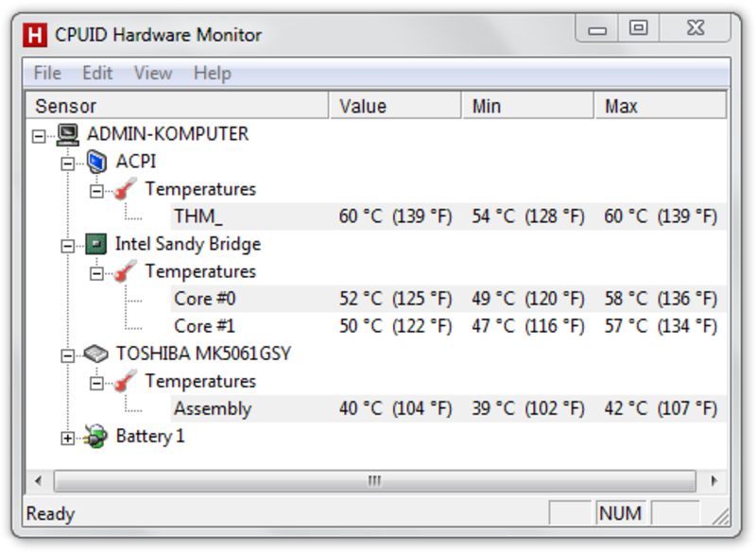Click the TOSHIBA hard drive icon

pyautogui.click(x=96, y=354)
